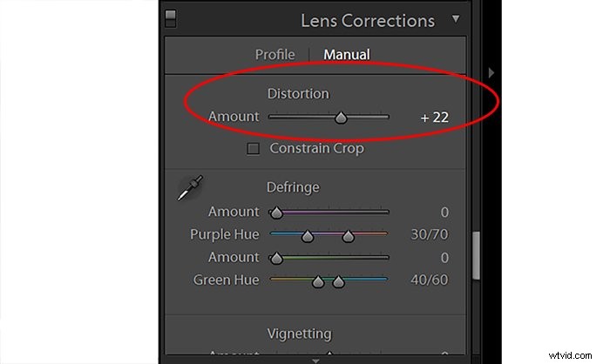Image resolution: width=610 pixels, height=364 pixels.
Task: Collapse the Lens Corrections panel triangle
Action: (x=456, y=19)
